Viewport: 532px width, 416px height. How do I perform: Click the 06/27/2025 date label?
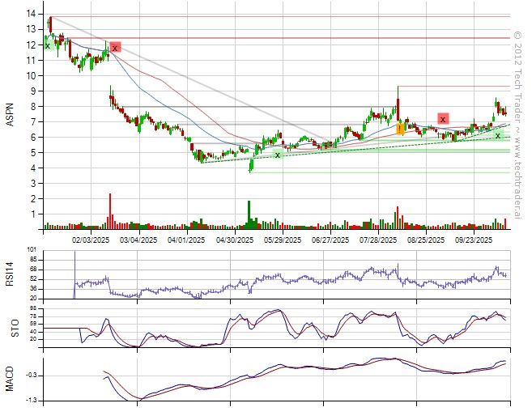tap(329, 240)
